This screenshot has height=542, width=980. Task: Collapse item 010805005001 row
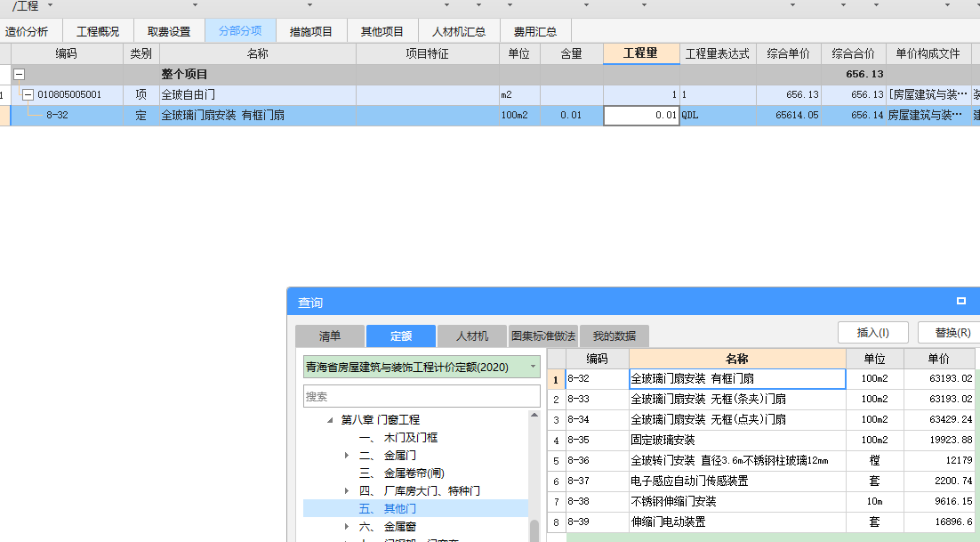pyautogui.click(x=28, y=95)
